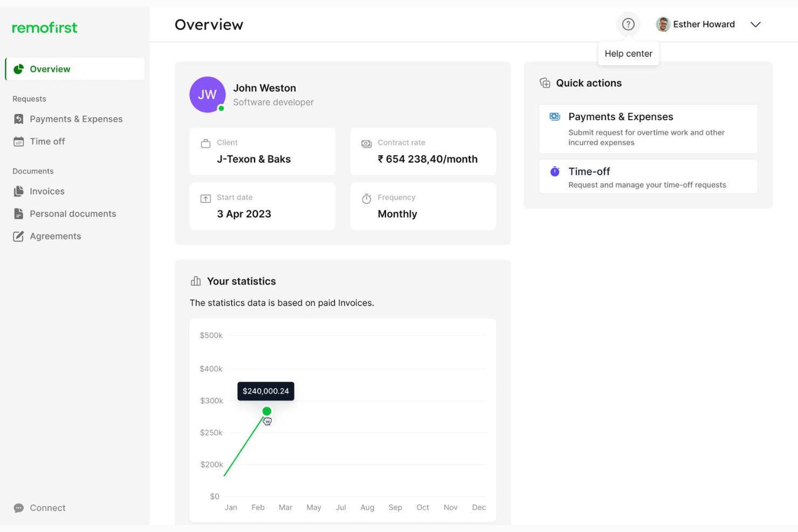Click the $240,000.24 chart tooltip
Screen dimensions: 798x532
pyautogui.click(x=266, y=391)
